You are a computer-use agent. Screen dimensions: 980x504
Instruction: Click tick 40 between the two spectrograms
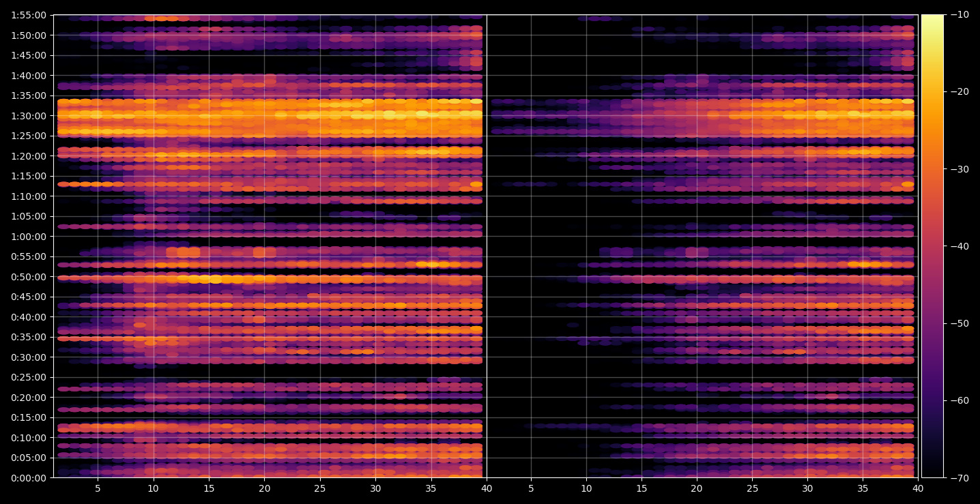point(487,489)
